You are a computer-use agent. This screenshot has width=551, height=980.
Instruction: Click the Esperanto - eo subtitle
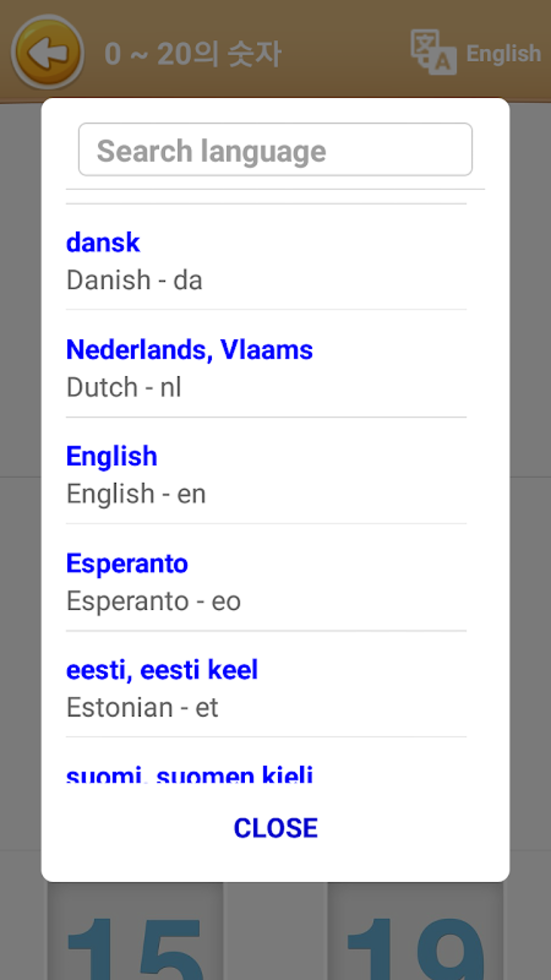click(x=153, y=601)
